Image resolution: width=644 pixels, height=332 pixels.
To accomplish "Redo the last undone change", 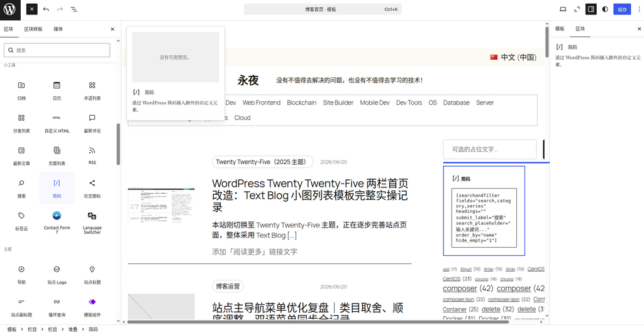I will [x=60, y=9].
